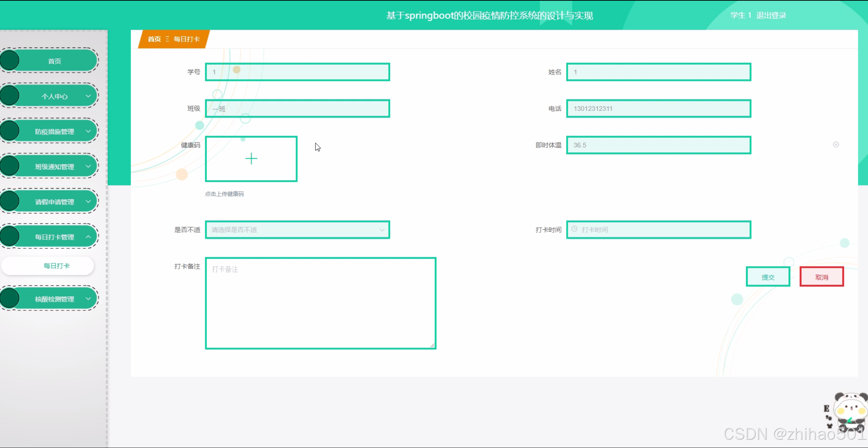Expand the 请假申请管理 menu

tap(54, 202)
